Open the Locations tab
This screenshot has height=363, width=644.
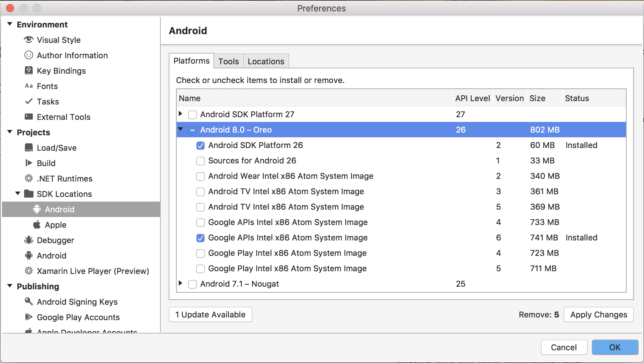click(x=266, y=61)
